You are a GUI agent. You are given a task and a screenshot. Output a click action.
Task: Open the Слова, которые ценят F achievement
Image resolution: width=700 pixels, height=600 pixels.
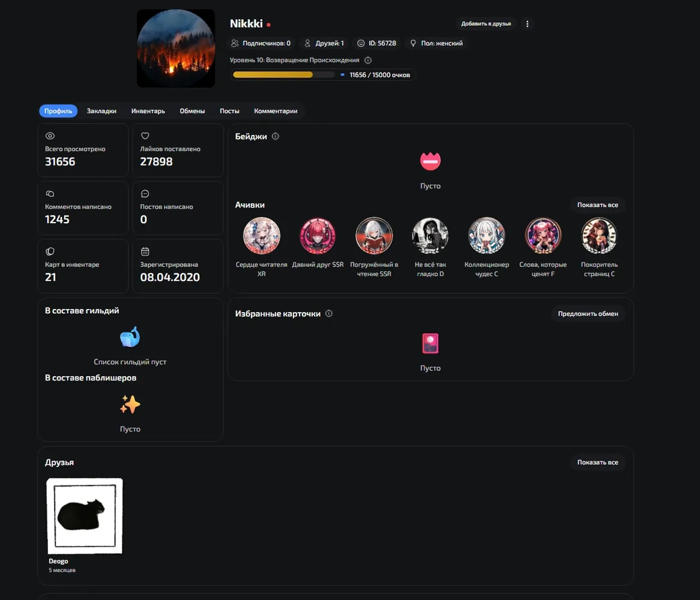(x=543, y=236)
